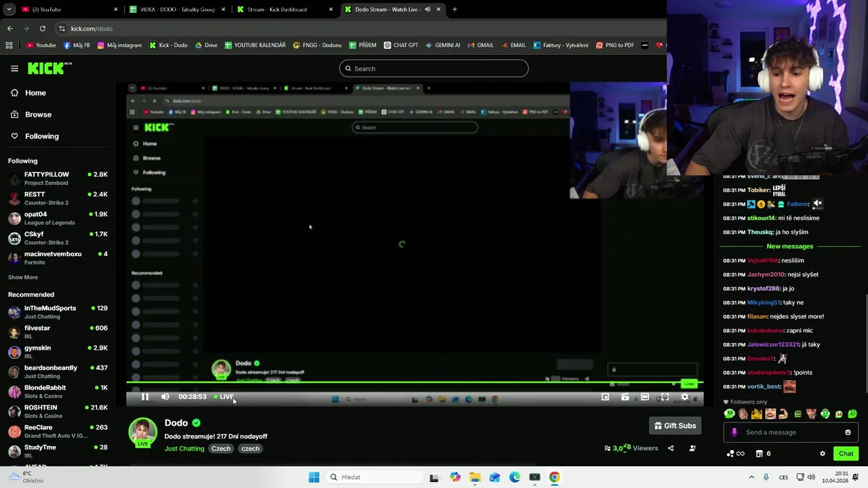868x488 pixels.
Task: Open CSkyf channel in sidebar
Action: [58, 238]
